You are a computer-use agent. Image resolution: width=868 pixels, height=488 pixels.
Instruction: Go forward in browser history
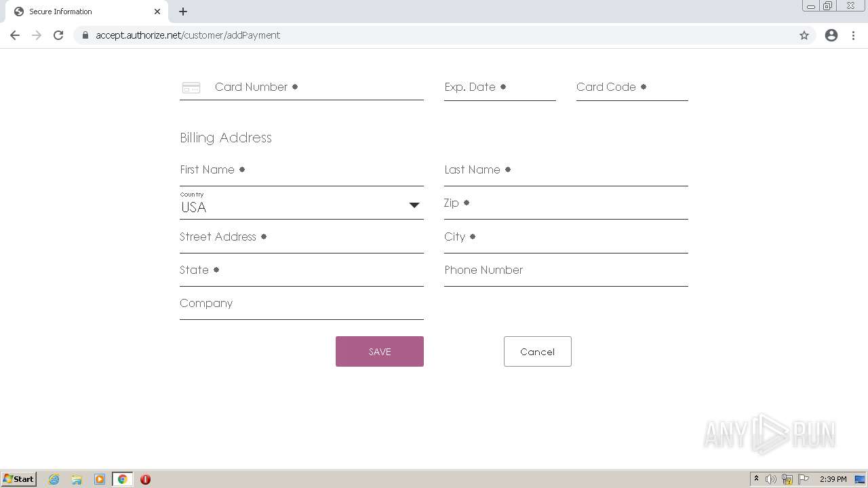(37, 35)
